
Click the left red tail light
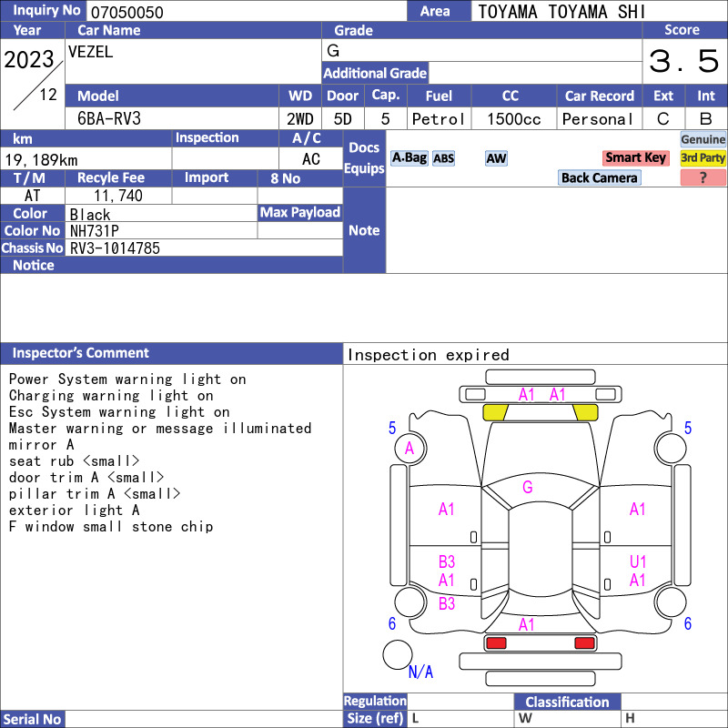(x=496, y=643)
